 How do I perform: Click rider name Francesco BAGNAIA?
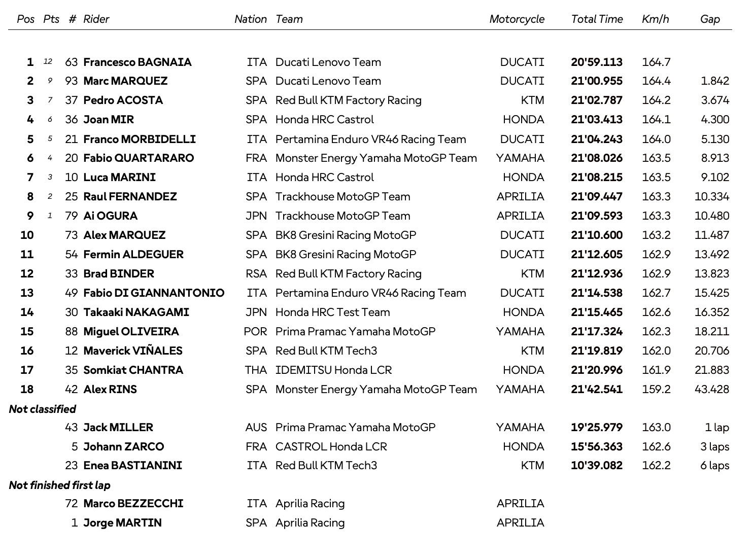[x=138, y=62]
